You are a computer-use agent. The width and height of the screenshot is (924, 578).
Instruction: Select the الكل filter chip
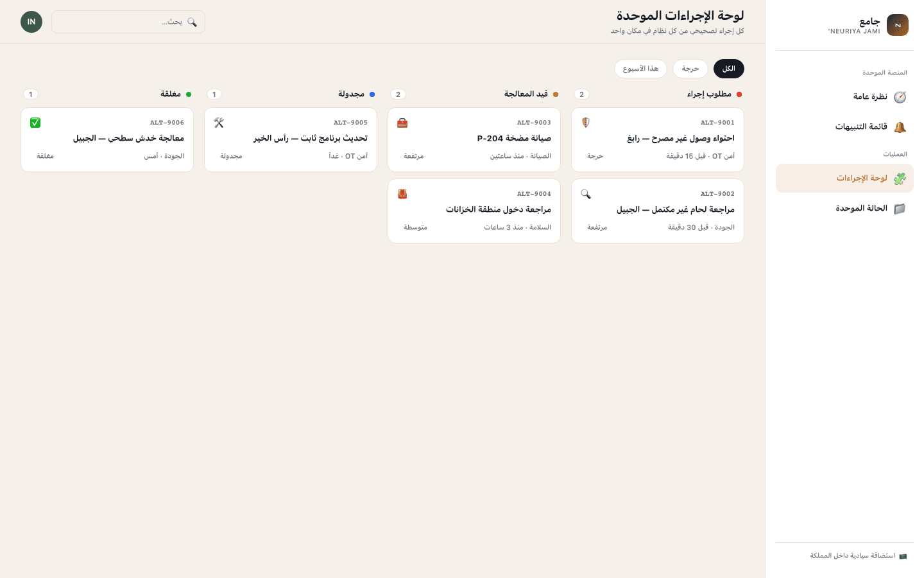pyautogui.click(x=729, y=69)
